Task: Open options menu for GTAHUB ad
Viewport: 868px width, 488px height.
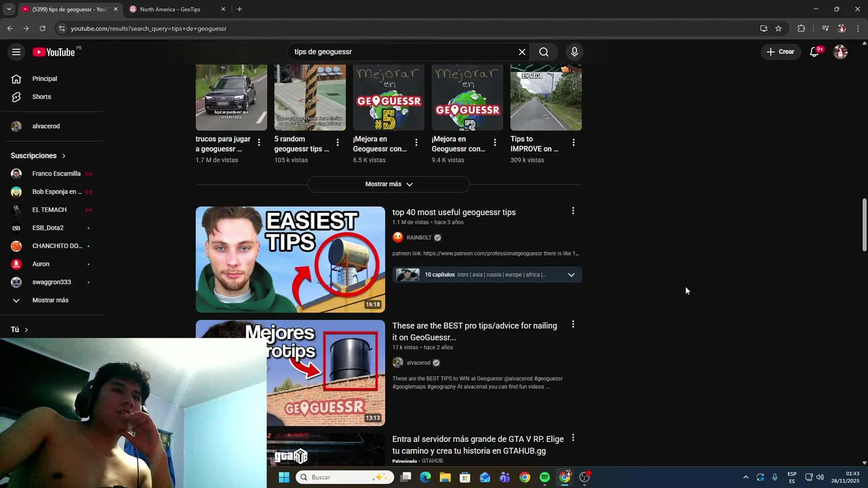Action: [573, 438]
